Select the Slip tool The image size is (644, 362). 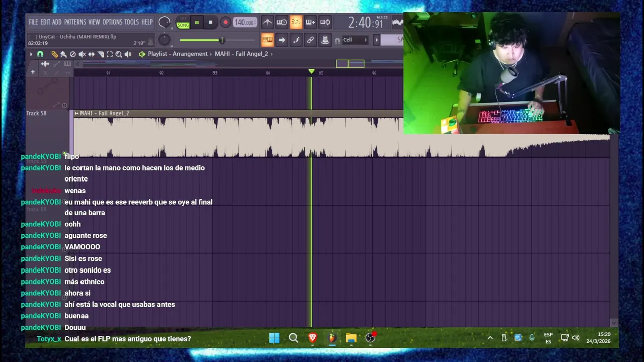click(91, 54)
